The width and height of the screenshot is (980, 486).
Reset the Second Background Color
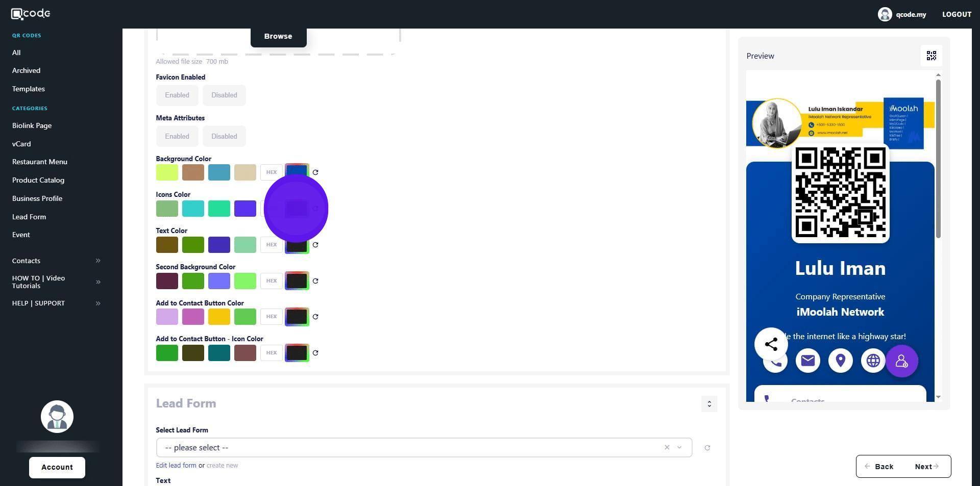coord(315,281)
